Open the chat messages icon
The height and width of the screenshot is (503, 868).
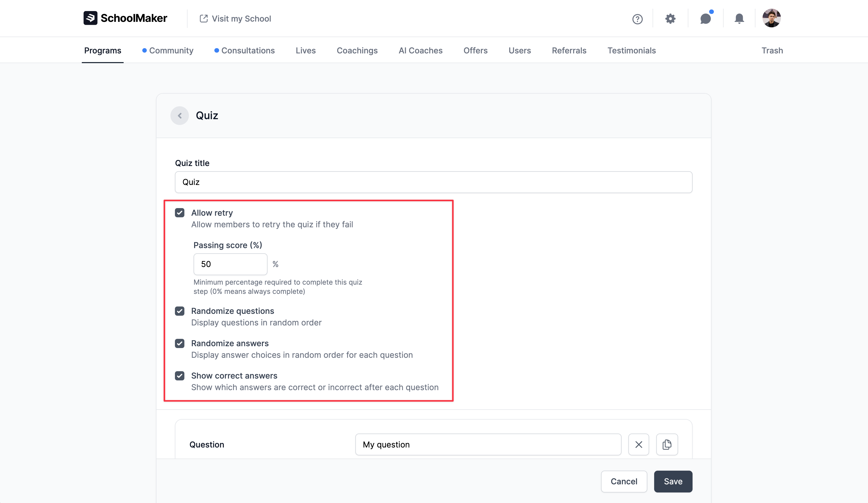coord(705,19)
